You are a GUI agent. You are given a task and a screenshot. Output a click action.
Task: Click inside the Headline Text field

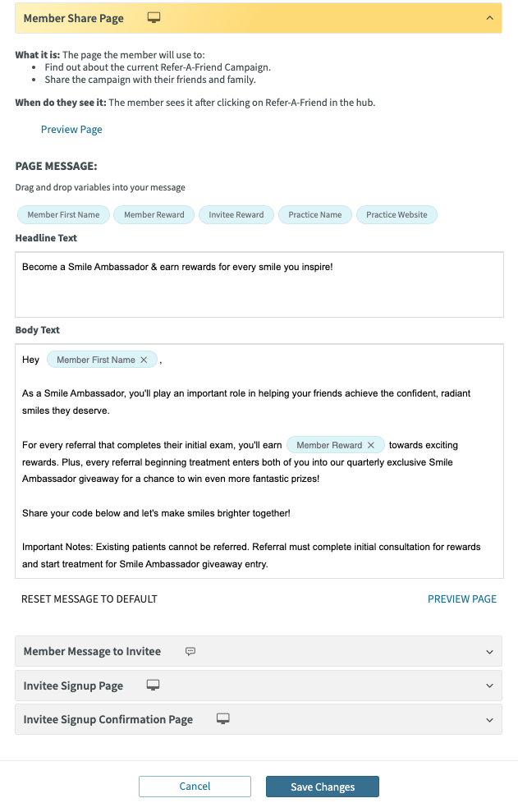(x=259, y=283)
